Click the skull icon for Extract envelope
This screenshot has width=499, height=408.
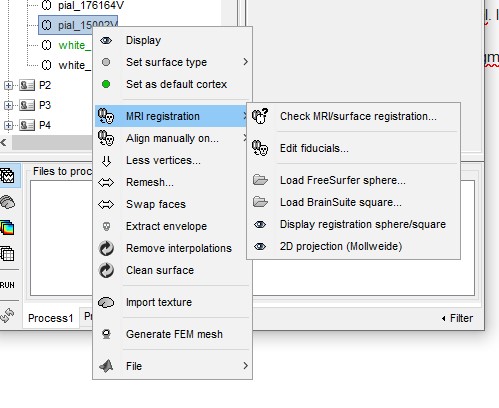pyautogui.click(x=106, y=226)
